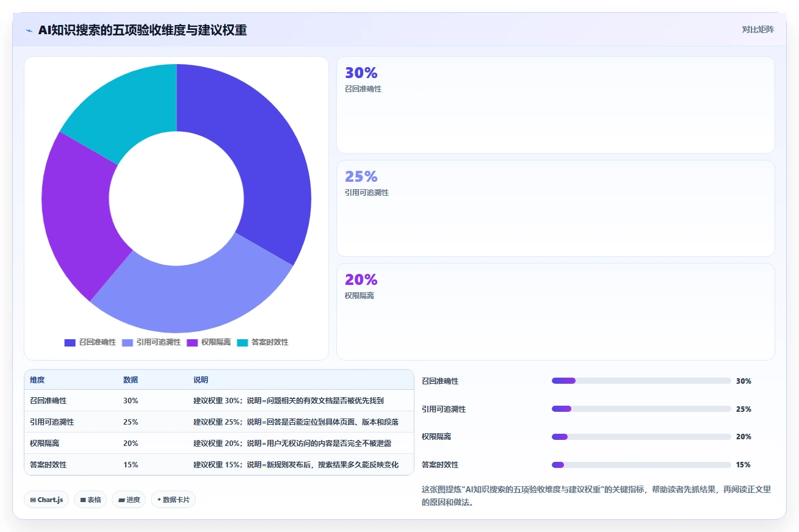Toggle 答案时效性 legend item in chart
Screen dimensions: 799x532
click(262, 342)
